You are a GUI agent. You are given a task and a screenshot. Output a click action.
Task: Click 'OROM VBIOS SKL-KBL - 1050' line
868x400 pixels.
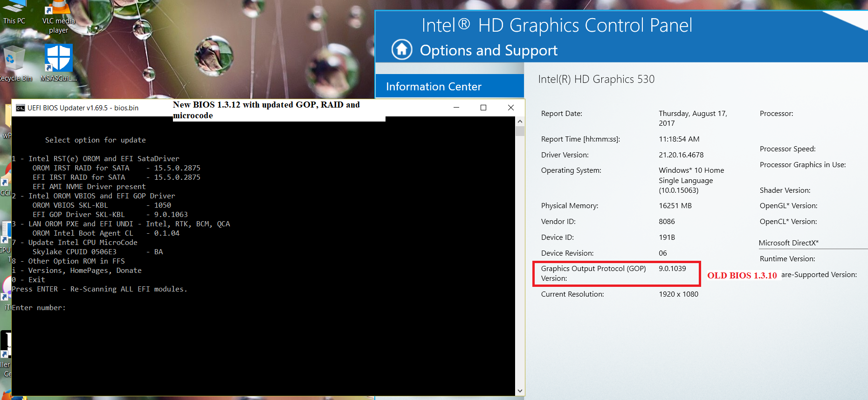102,205
